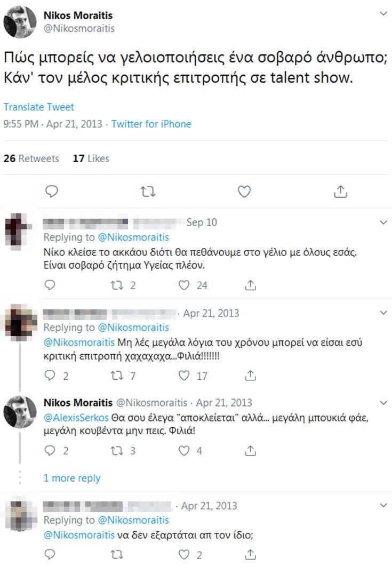Like the reply that has 17 likes
The image size is (392, 567).
[x=185, y=376]
